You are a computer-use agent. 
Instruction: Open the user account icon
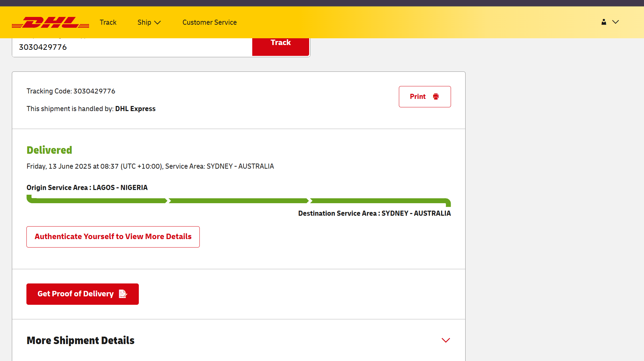pos(604,22)
